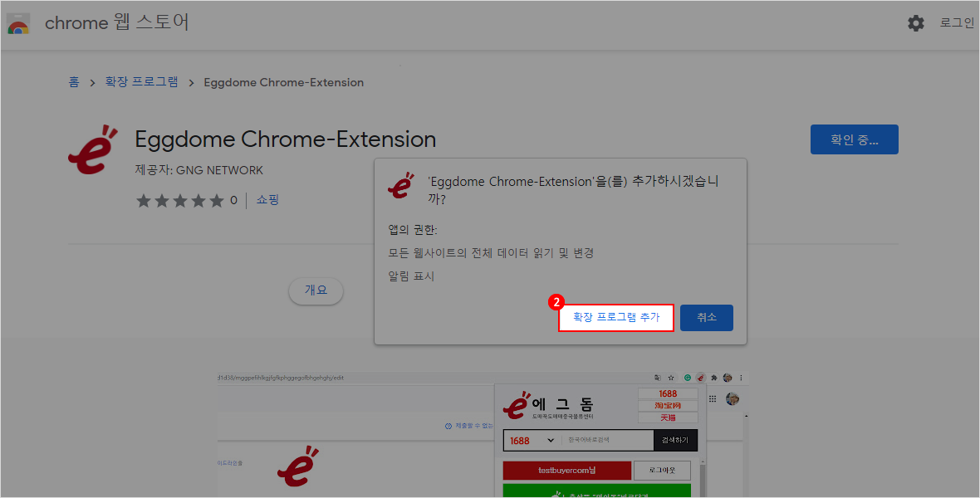Click the Korean search input field in the preview
The image size is (980, 498).
tap(606, 441)
